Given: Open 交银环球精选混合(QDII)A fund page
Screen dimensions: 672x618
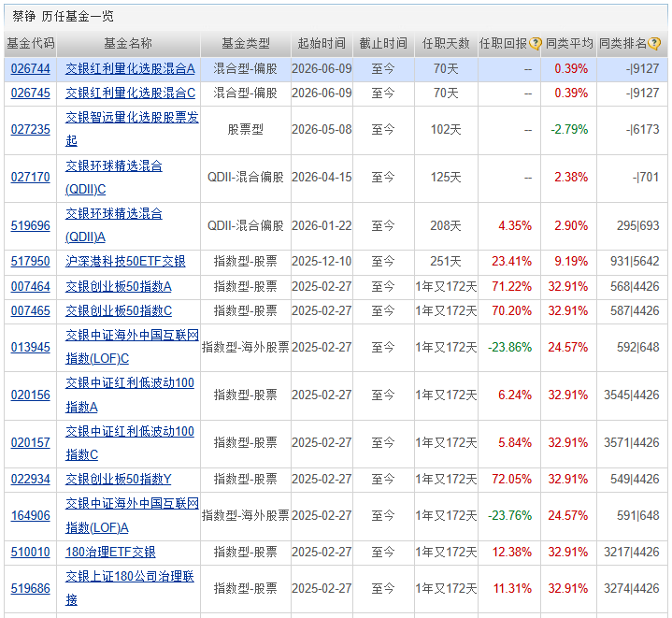Looking at the screenshot, I should click(114, 225).
